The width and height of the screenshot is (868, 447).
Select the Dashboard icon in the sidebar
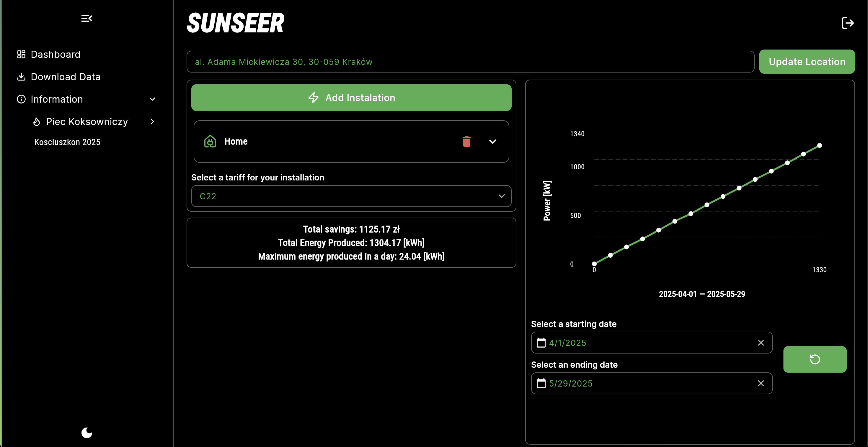click(21, 54)
